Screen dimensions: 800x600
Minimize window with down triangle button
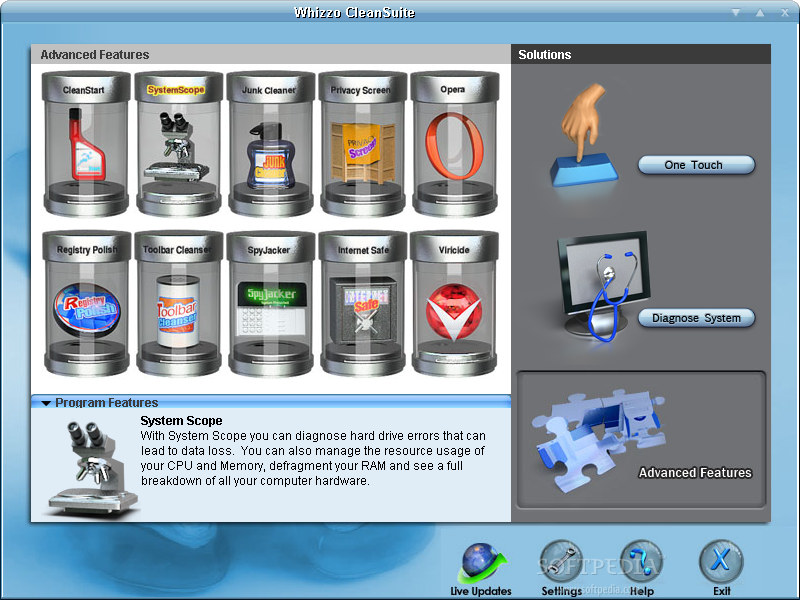pos(736,12)
